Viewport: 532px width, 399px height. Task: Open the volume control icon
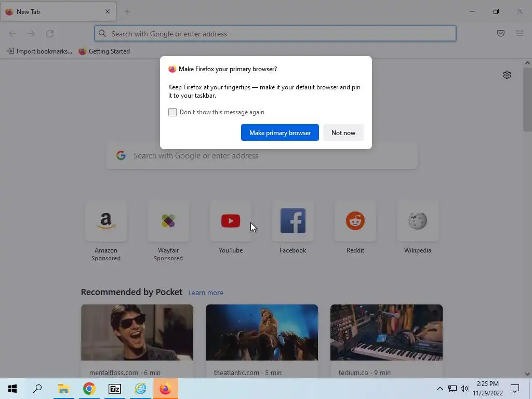464,389
